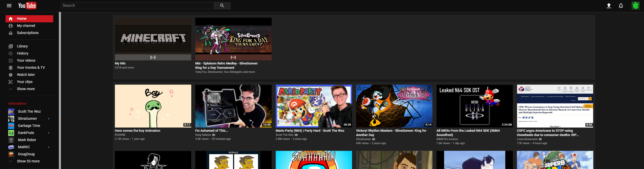Click the SilvaGunner new-content dot
Image resolution: width=644 pixels, height=169 pixels.
coord(49,119)
